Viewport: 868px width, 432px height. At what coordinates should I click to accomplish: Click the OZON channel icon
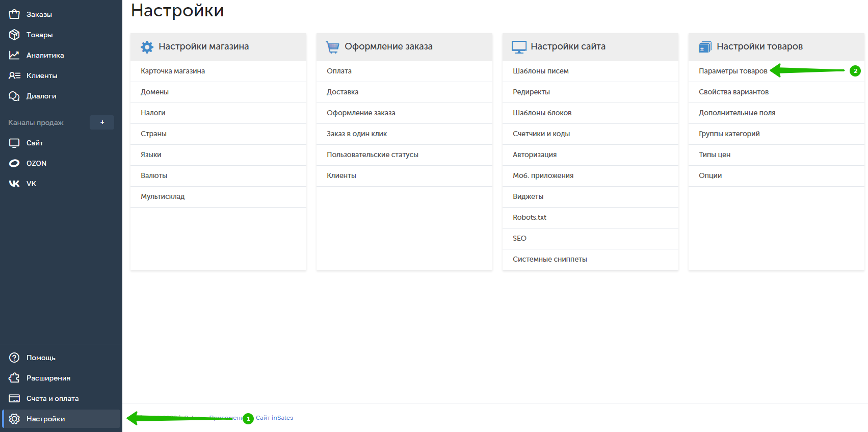click(x=14, y=163)
